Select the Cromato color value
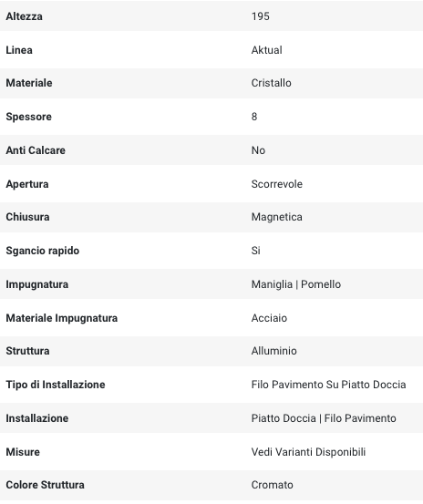This screenshot has width=423, height=504. pyautogui.click(x=273, y=485)
